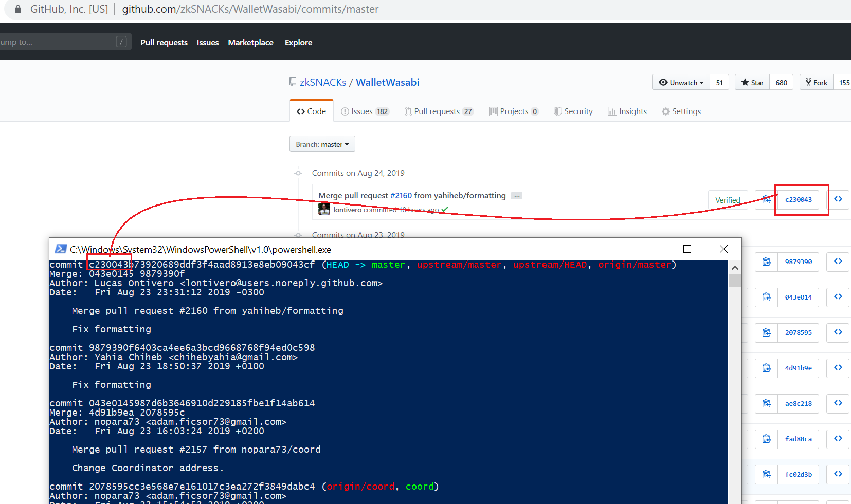Open commit ae8c218 hash link
The height and width of the screenshot is (504, 851).
click(799, 403)
